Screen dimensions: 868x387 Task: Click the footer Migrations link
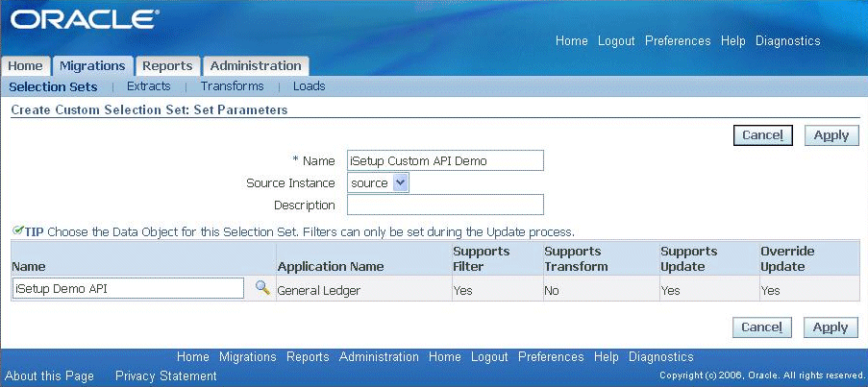point(247,356)
